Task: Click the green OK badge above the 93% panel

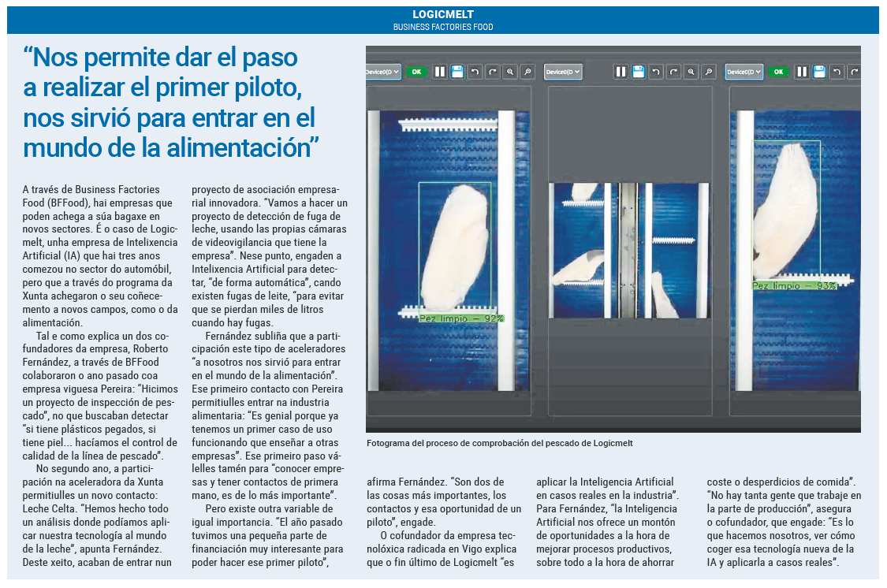Action: (778, 72)
